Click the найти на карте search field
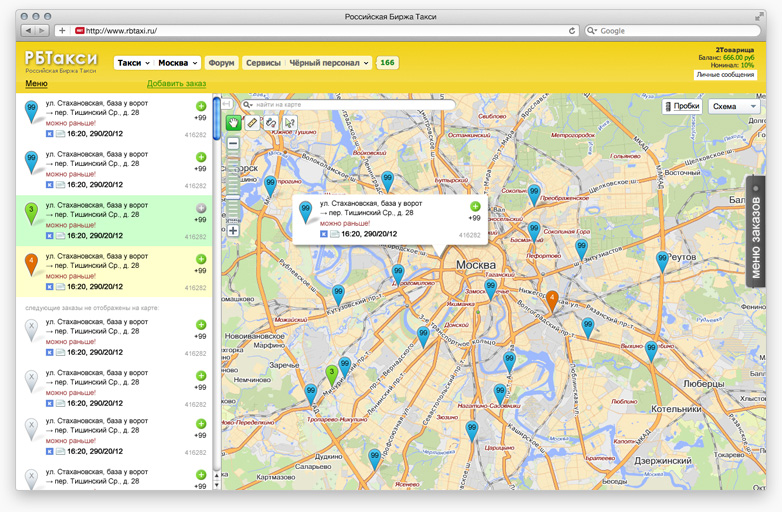782x512 pixels. [349, 105]
